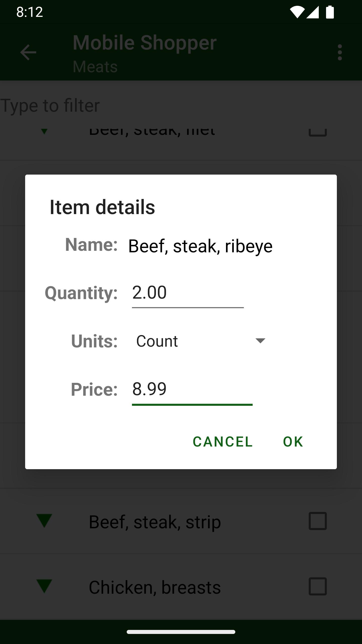Tap the battery status icon
362x644 pixels.
[330, 12]
